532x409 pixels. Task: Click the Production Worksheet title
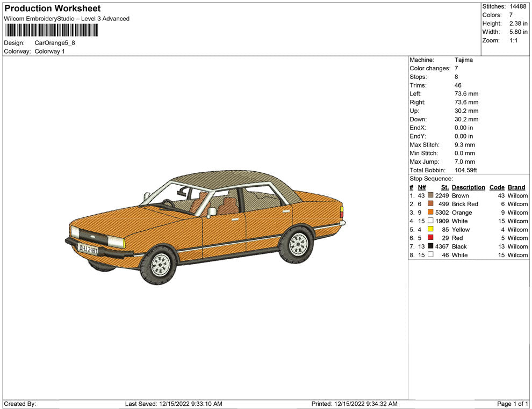[52, 9]
